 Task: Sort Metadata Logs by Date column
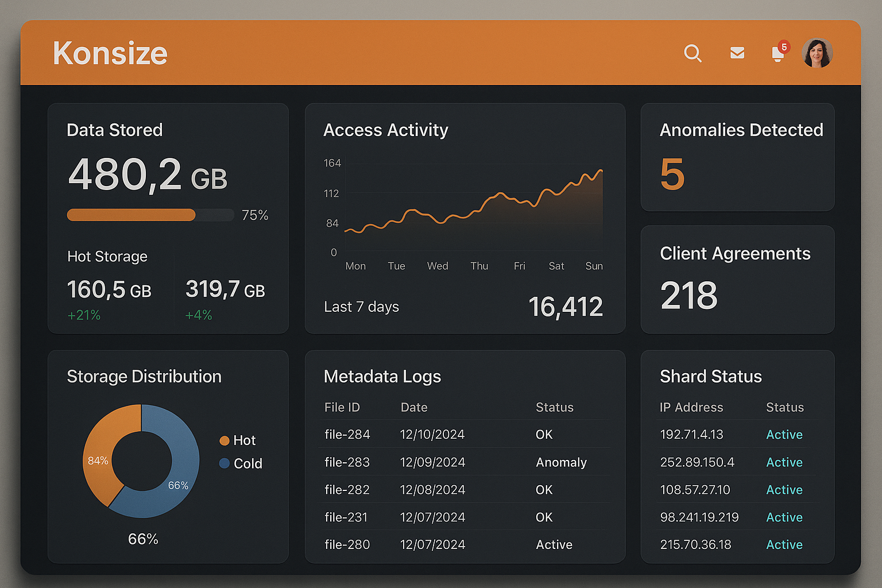click(x=414, y=407)
